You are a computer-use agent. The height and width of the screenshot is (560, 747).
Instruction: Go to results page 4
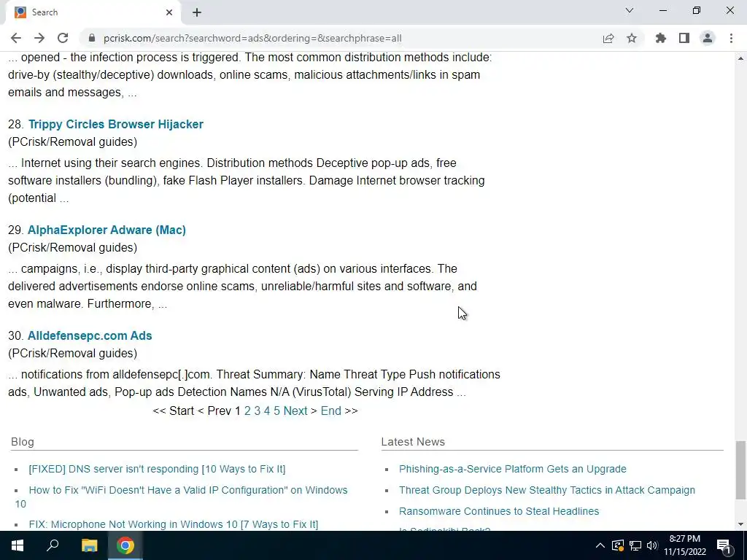click(x=267, y=411)
